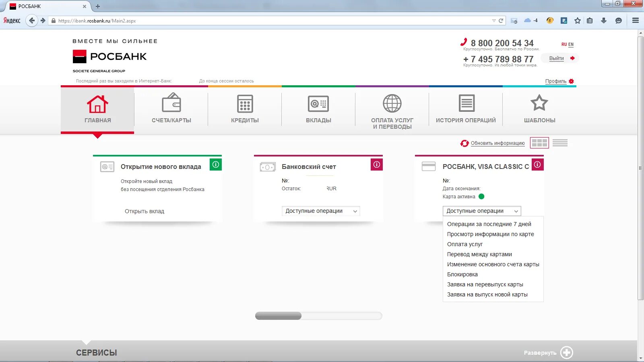The image size is (644, 362).
Task: Open the globe icon for Оплата услуг и переводы
Action: tap(392, 103)
